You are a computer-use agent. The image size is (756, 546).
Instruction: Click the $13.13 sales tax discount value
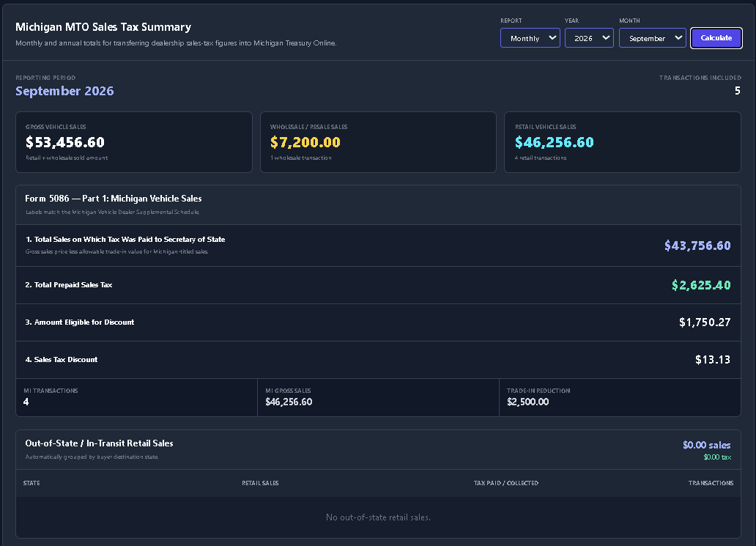pos(713,359)
